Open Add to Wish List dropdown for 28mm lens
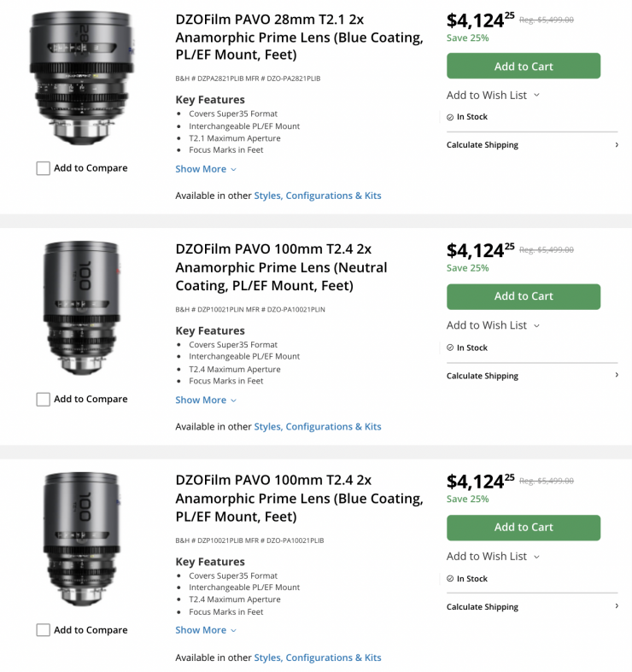The height and width of the screenshot is (672, 632). [493, 95]
